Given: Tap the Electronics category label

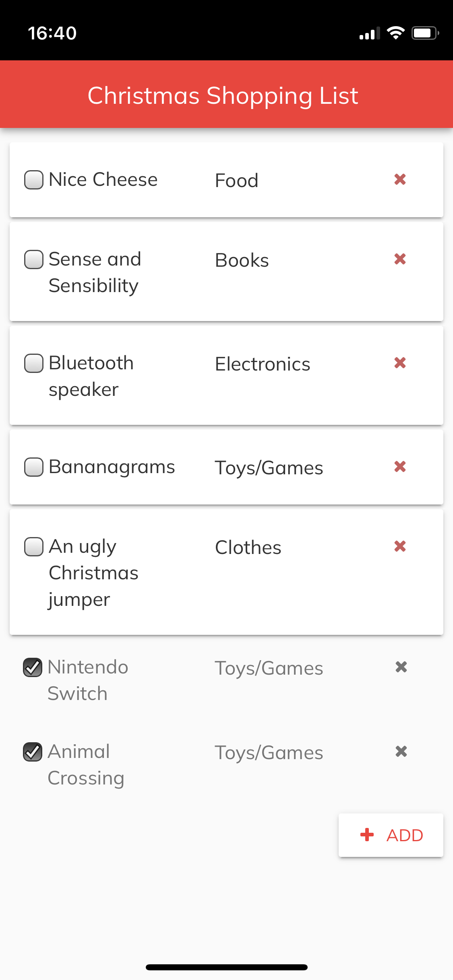Looking at the screenshot, I should click(x=263, y=364).
